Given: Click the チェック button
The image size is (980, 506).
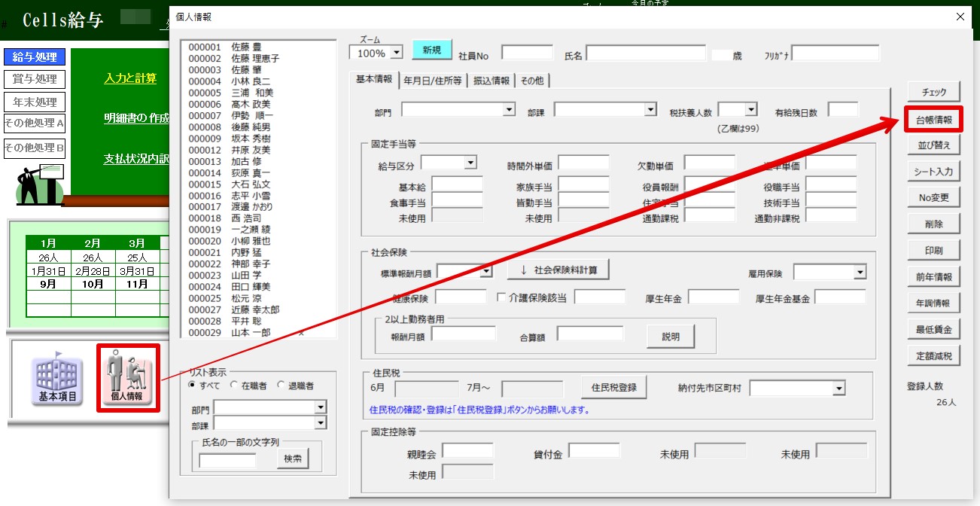Looking at the screenshot, I should [x=934, y=92].
